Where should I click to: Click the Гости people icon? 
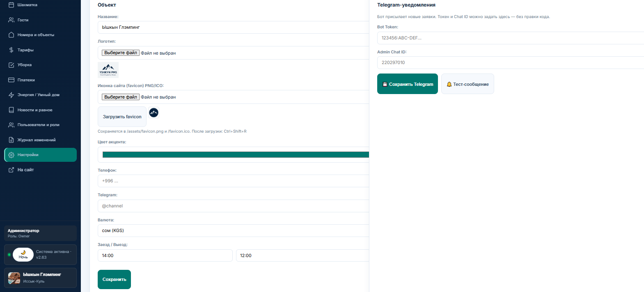tap(11, 20)
